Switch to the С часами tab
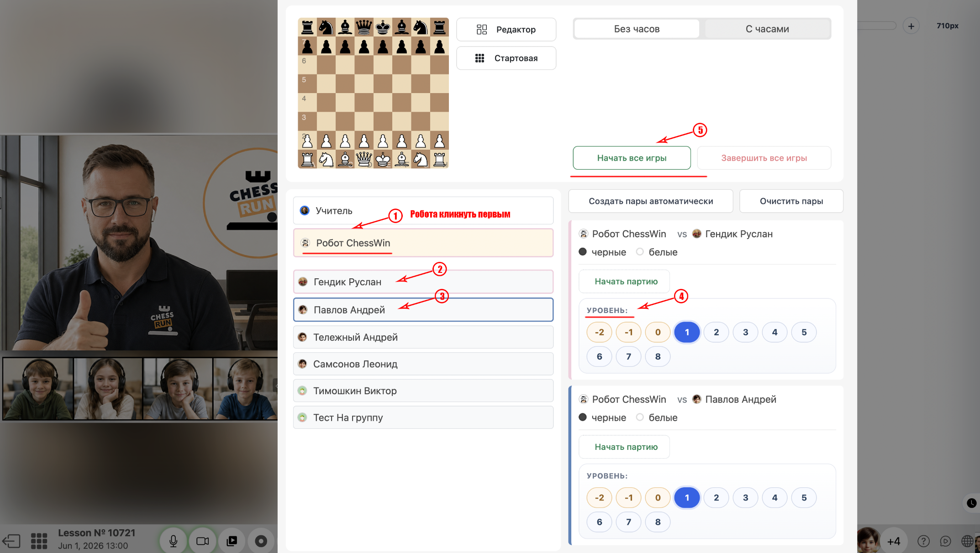Screen dimensions: 980x553 767,29
